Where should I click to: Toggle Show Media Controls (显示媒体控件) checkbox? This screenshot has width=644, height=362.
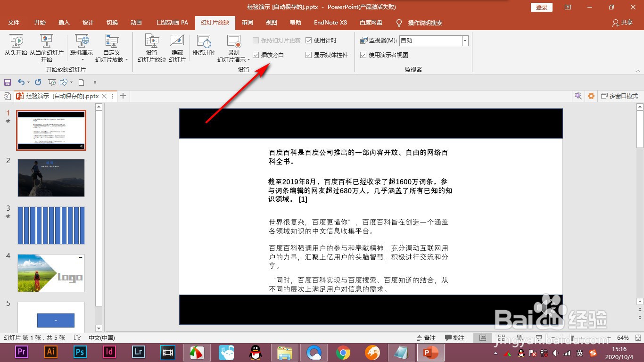309,55
